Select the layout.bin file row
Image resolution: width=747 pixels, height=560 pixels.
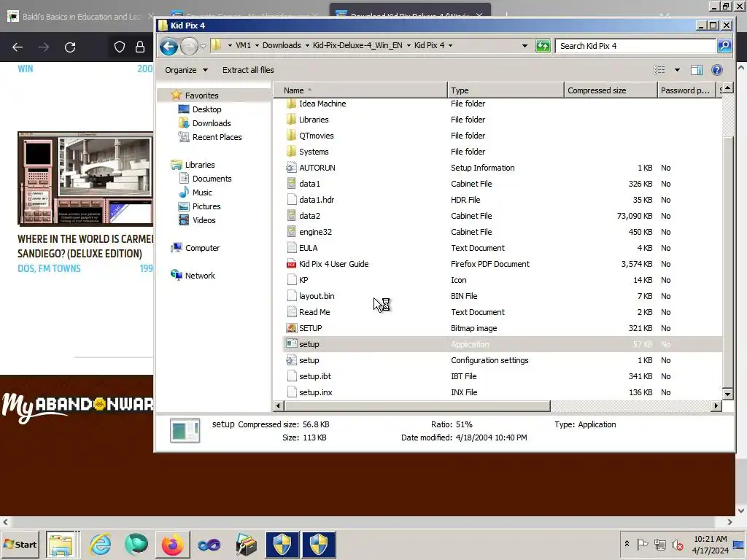click(x=503, y=296)
